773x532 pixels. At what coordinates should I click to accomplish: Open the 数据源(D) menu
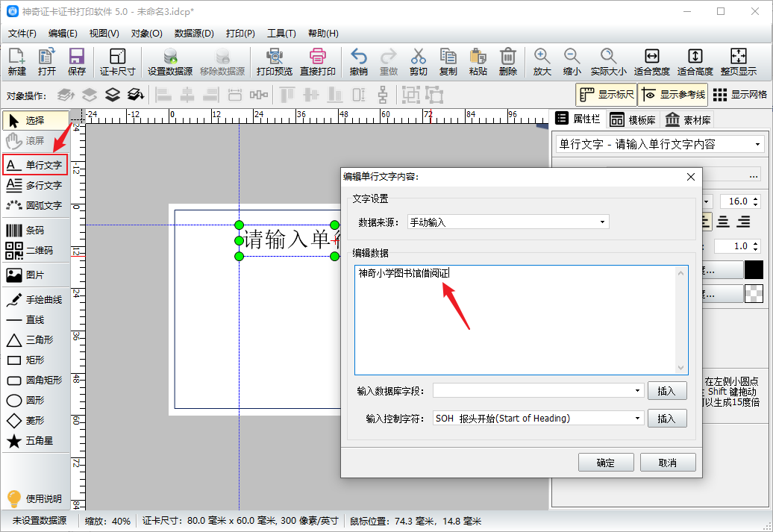pos(194,33)
